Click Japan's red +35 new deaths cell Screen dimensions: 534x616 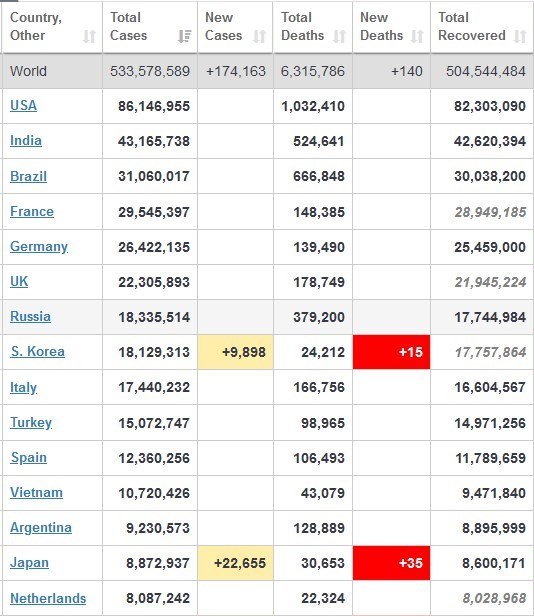point(391,563)
